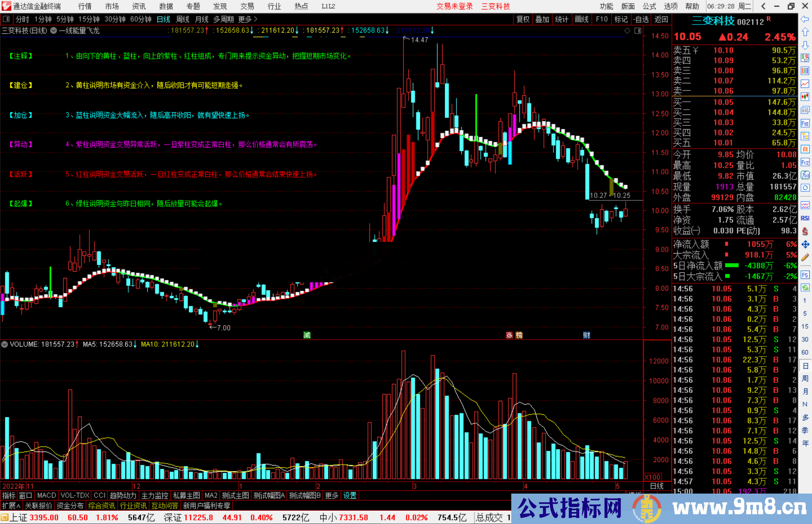
Task: Click the back arrow icon in right sidebar
Action: 805,19
